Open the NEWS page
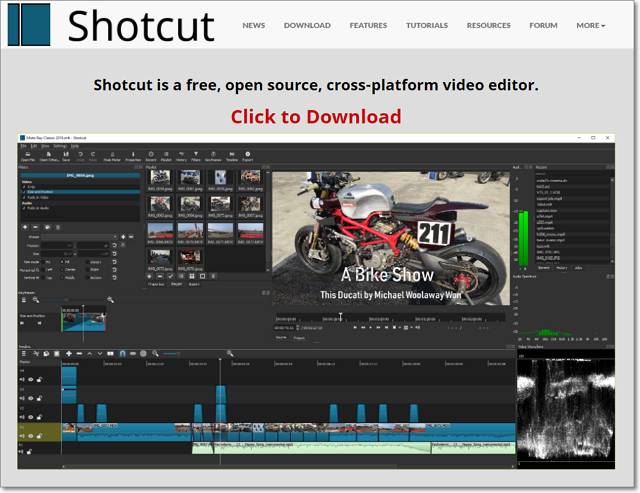Screen dimensions: 640x493 pyautogui.click(x=254, y=26)
